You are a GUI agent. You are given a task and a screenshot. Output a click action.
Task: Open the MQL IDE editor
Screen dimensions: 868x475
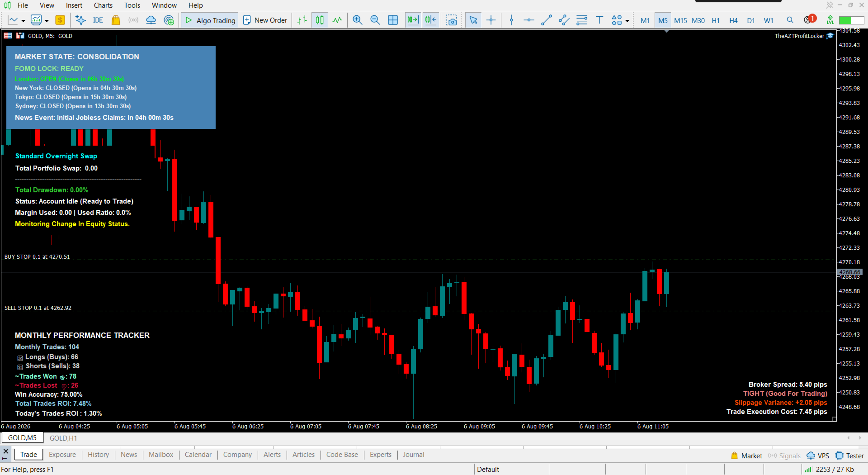point(98,20)
